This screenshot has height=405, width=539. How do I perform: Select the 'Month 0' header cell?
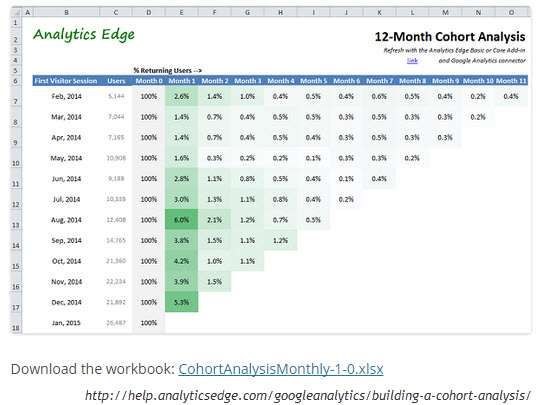[x=149, y=81]
